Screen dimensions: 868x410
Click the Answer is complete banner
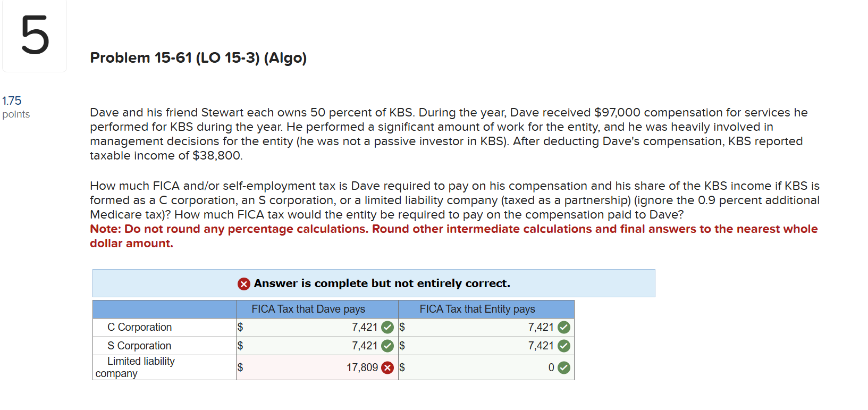click(x=374, y=283)
